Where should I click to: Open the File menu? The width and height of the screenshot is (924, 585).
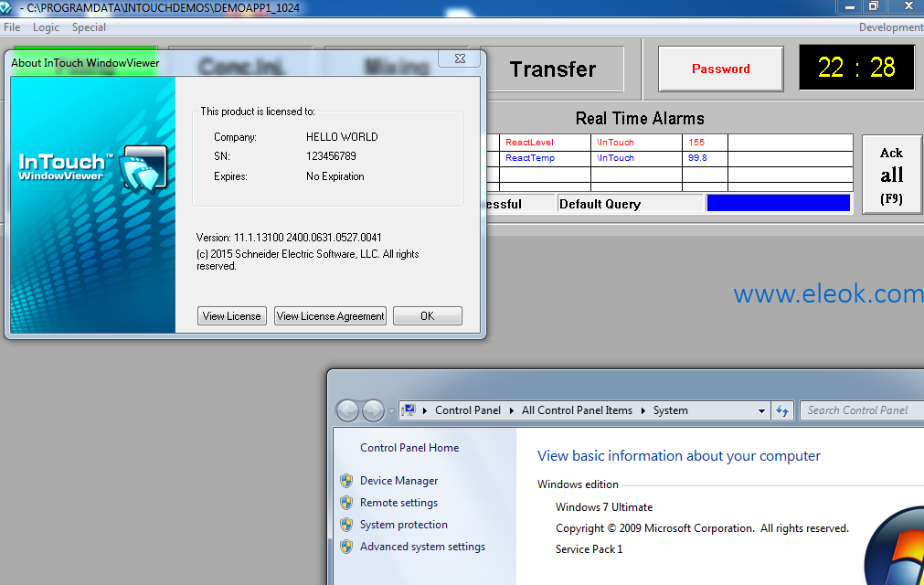pos(12,27)
